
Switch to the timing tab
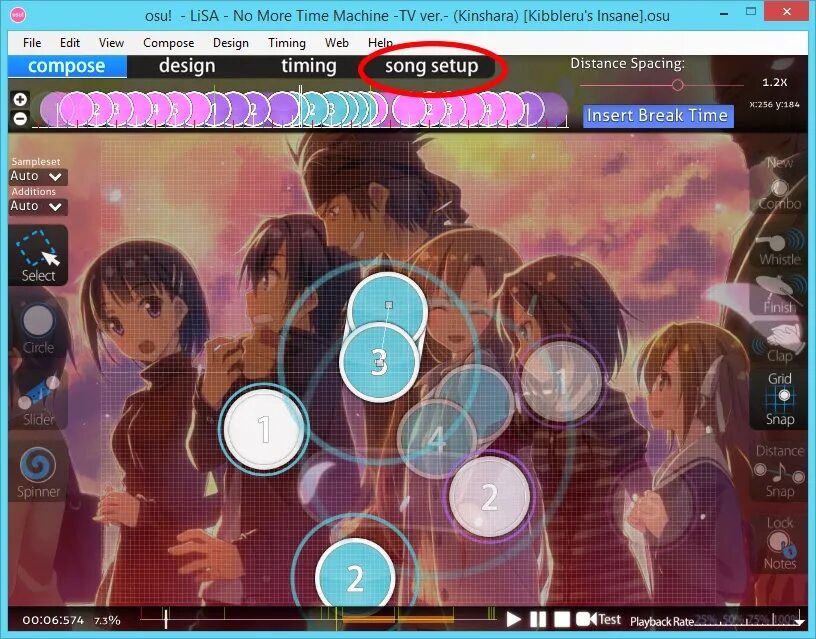click(309, 66)
